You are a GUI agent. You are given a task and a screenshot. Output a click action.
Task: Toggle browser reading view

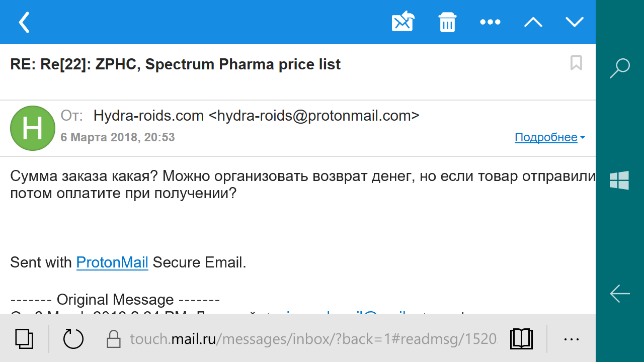click(521, 338)
